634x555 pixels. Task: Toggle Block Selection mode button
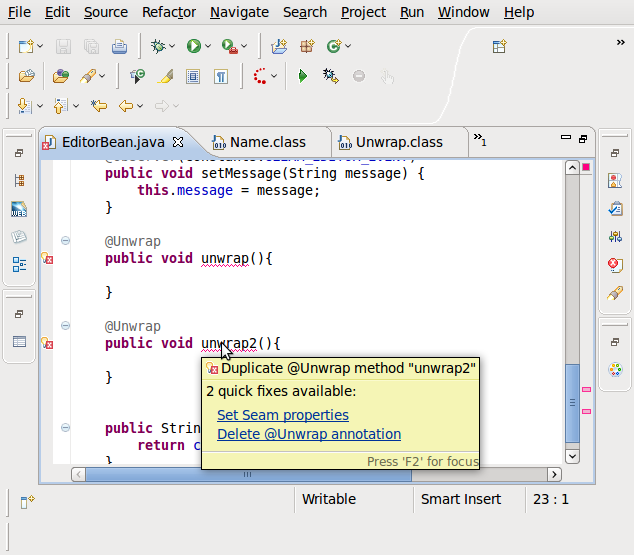[x=193, y=76]
